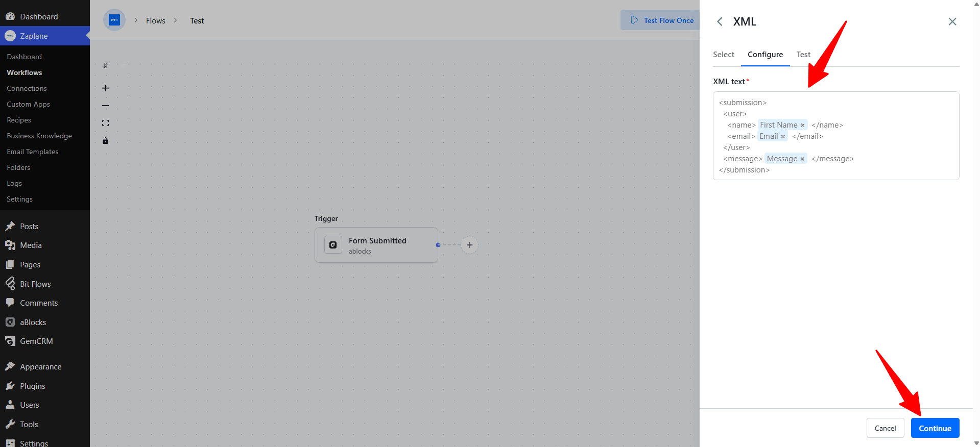Add a step after Form Submitted trigger

(469, 245)
